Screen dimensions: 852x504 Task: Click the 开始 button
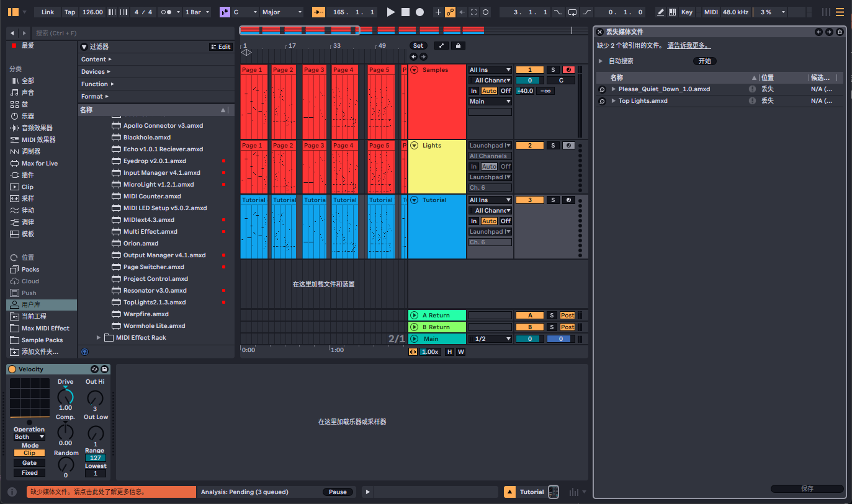coord(704,61)
